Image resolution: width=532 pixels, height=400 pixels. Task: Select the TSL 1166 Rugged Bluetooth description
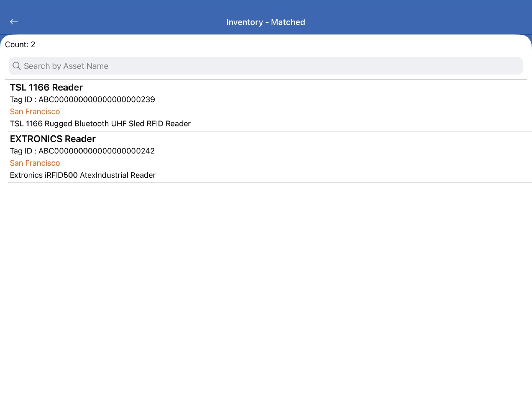point(100,124)
